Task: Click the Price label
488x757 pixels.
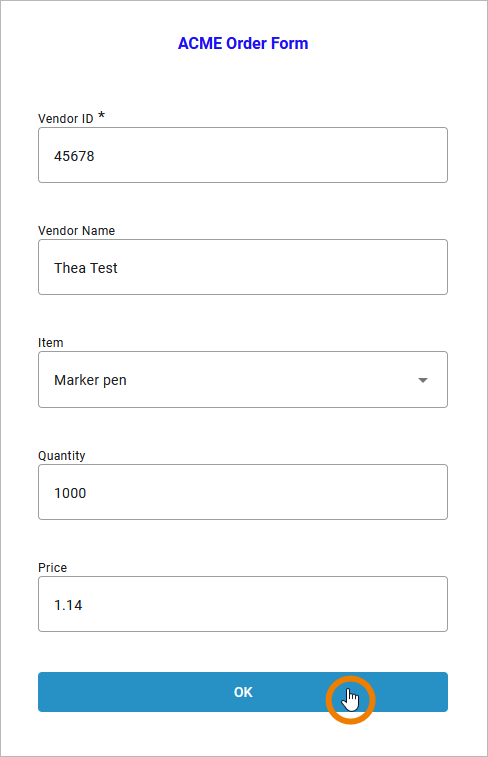Action: coord(53,568)
